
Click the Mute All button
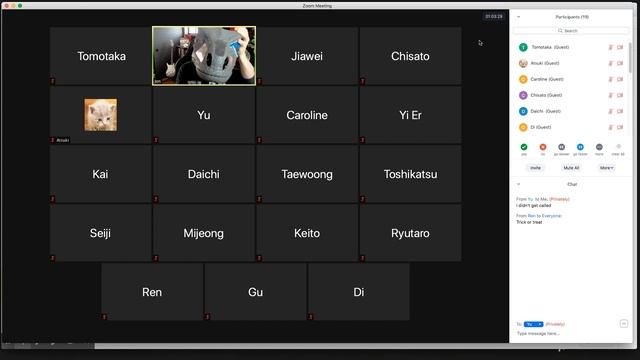[x=571, y=168]
